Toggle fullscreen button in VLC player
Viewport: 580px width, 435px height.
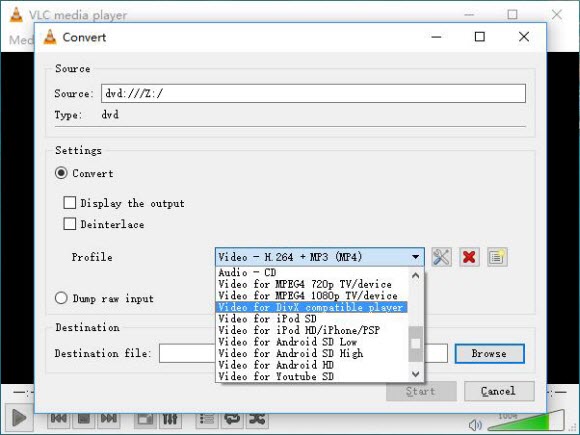point(145,418)
